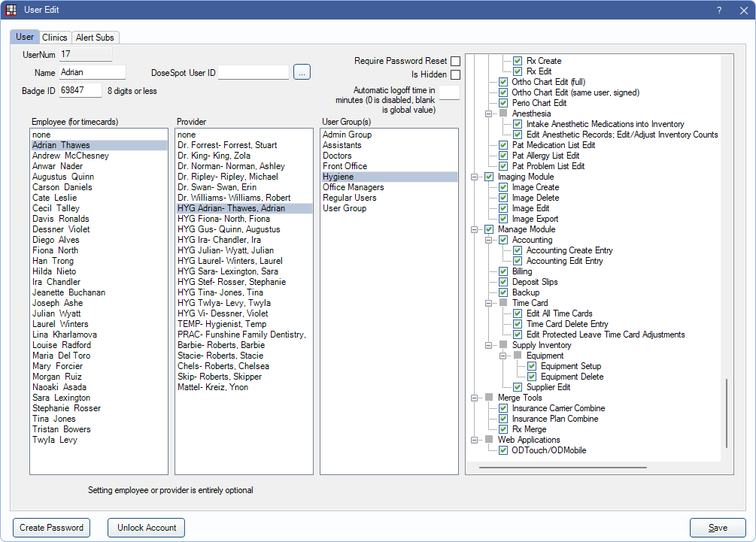Uncheck the Backup permission checkbox

click(x=503, y=292)
